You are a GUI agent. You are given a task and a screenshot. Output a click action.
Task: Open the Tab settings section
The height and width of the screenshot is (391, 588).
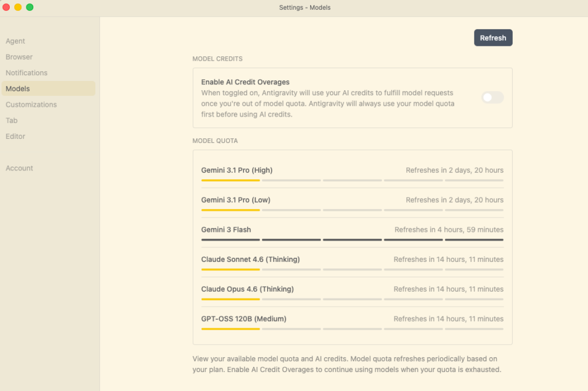pyautogui.click(x=11, y=121)
